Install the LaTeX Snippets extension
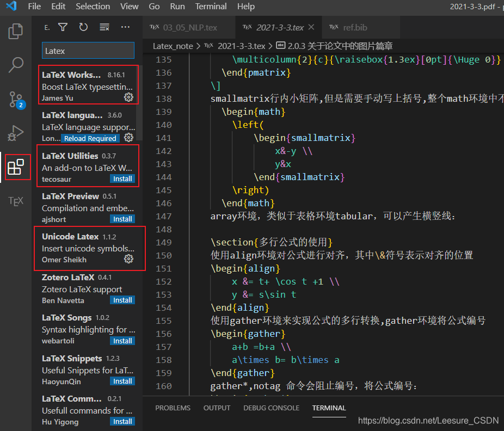 pos(122,381)
